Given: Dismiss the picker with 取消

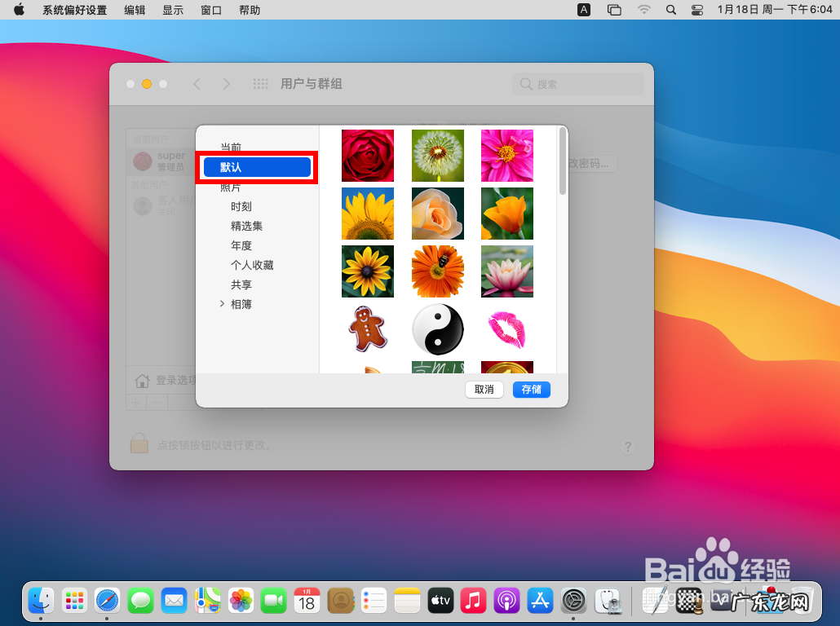Looking at the screenshot, I should point(484,390).
